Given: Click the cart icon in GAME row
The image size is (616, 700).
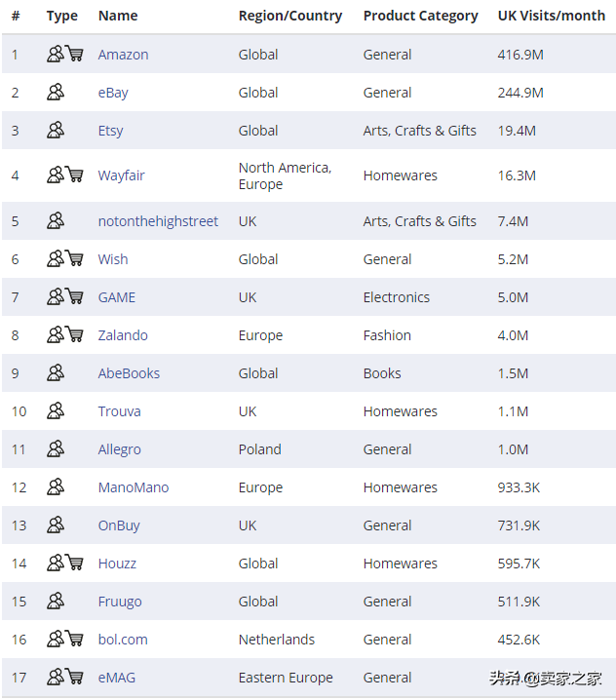Looking at the screenshot, I should coord(74,296).
